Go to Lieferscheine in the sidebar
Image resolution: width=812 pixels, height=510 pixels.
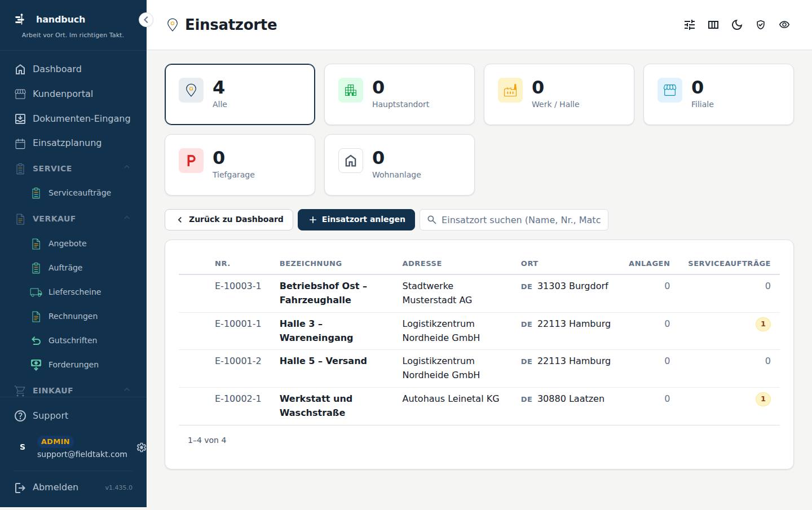(81, 292)
